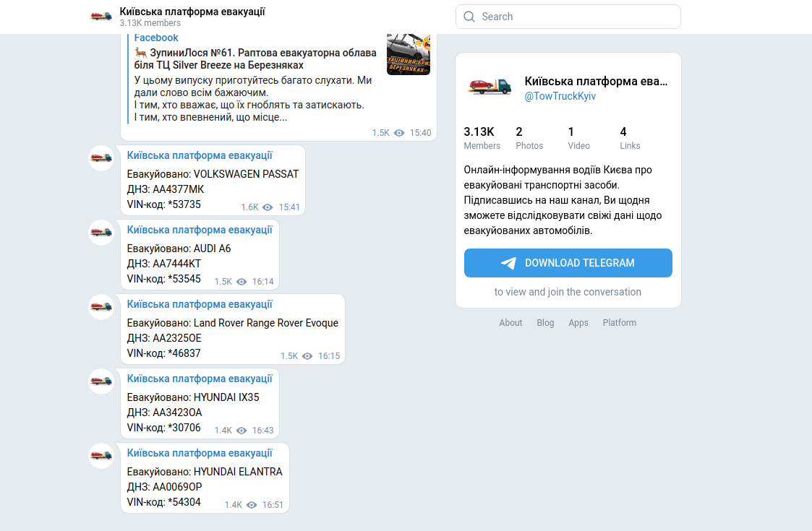Click the avatar beside the VOLKSWAGEN PASSAT message
Viewport: 812px width, 531px height.
coord(101,157)
